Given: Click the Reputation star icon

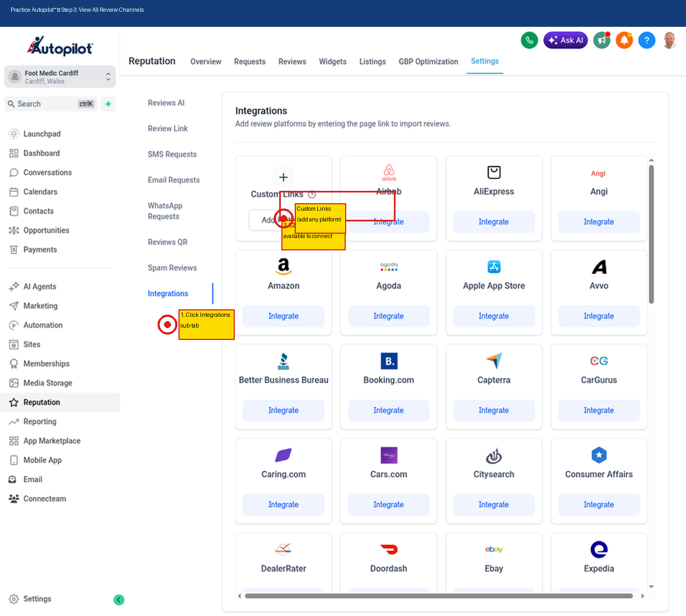Looking at the screenshot, I should (14, 403).
